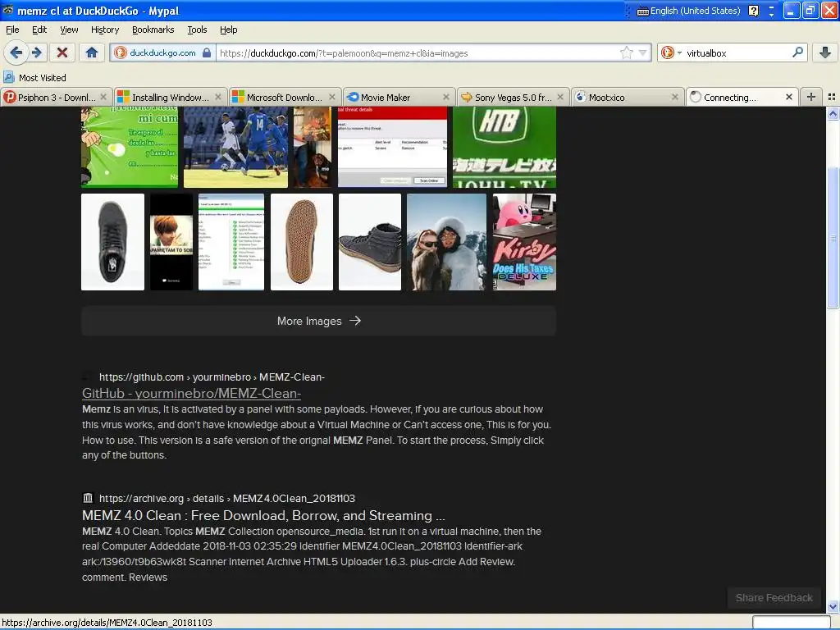
Task: Open the History menu
Action: click(x=104, y=30)
